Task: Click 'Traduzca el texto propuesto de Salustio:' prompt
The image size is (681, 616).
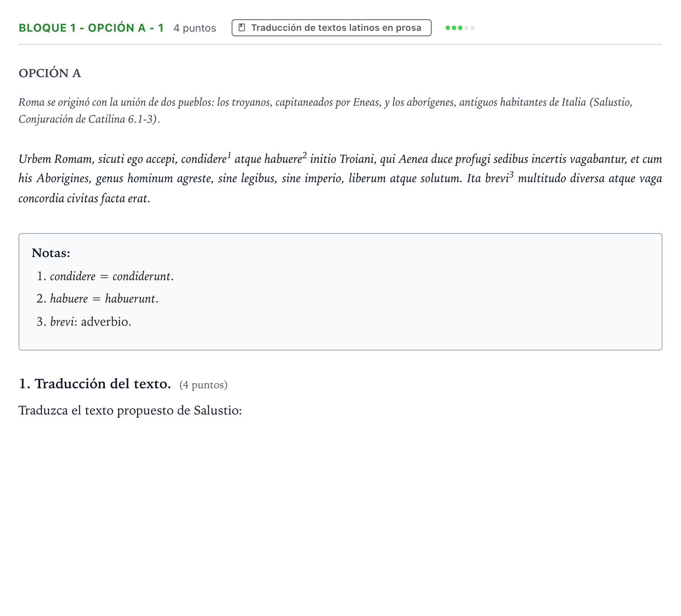Action: click(x=130, y=410)
